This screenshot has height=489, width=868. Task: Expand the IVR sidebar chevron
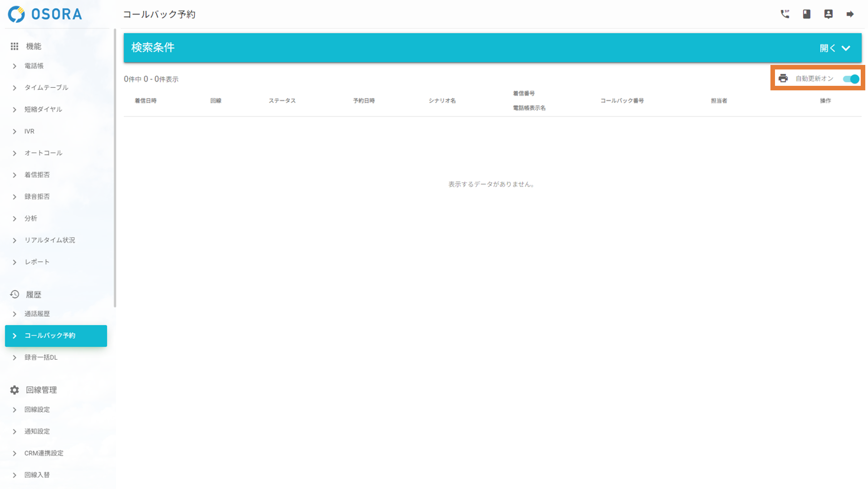(15, 132)
